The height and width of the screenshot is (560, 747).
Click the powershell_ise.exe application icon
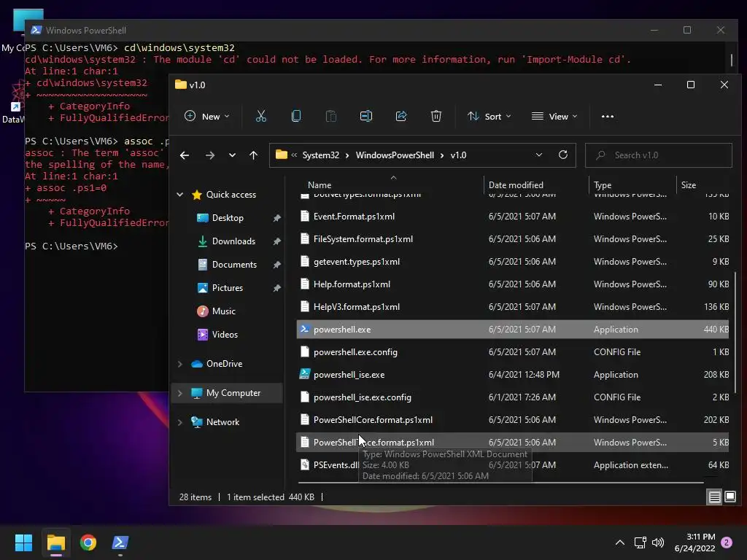(x=305, y=374)
